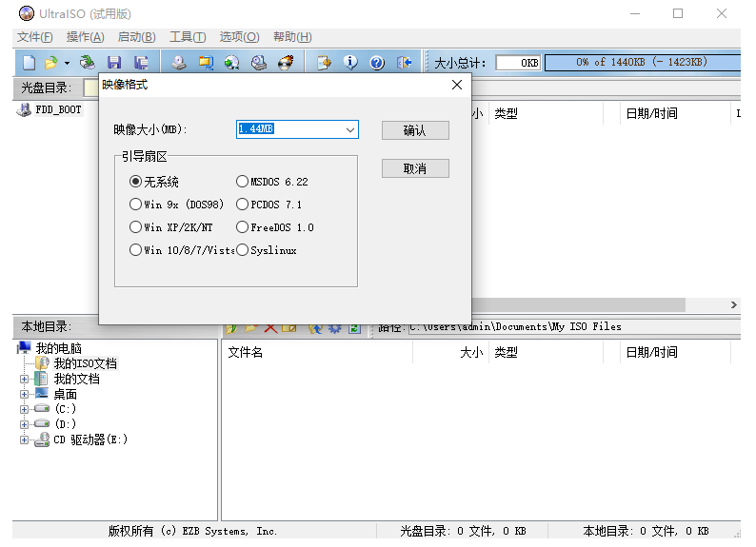
Task: Click the 大小总计 0KB field
Action: pyautogui.click(x=518, y=63)
